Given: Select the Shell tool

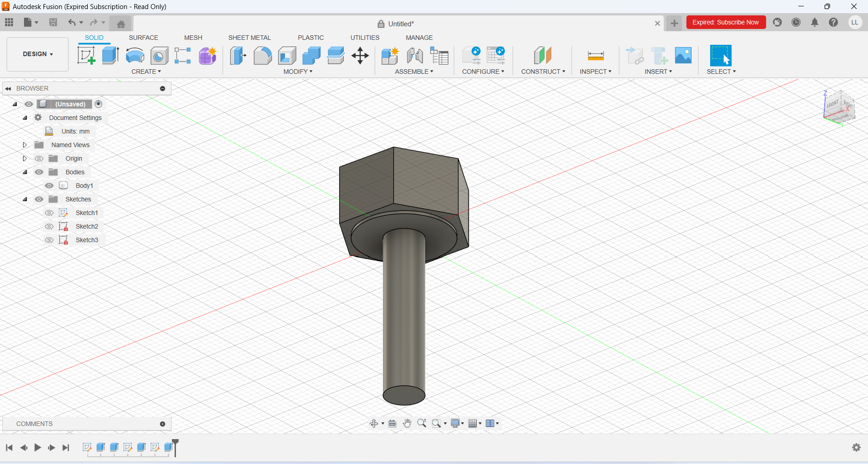Looking at the screenshot, I should tap(287, 56).
